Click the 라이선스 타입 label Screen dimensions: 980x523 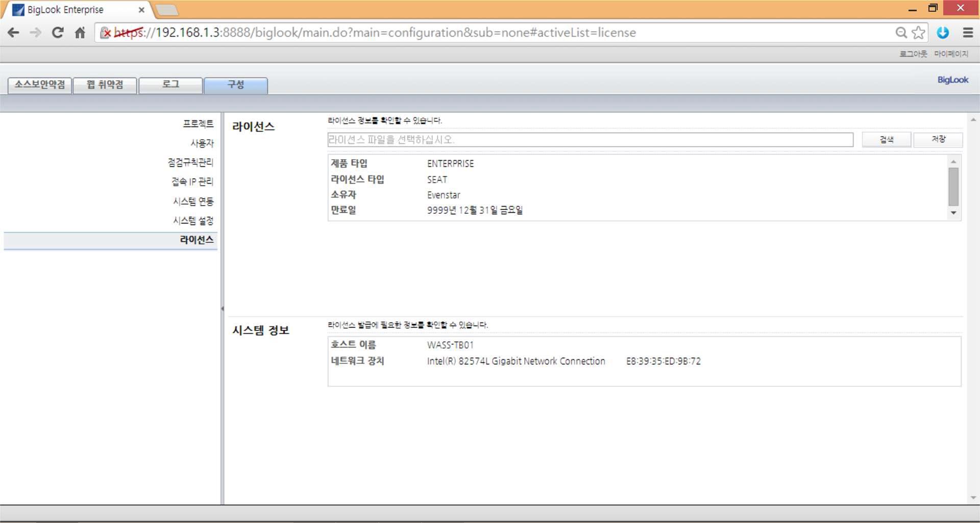click(357, 179)
